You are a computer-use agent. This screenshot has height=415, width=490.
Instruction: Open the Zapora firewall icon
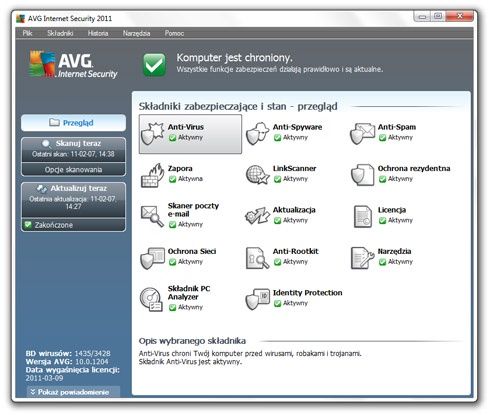point(153,175)
